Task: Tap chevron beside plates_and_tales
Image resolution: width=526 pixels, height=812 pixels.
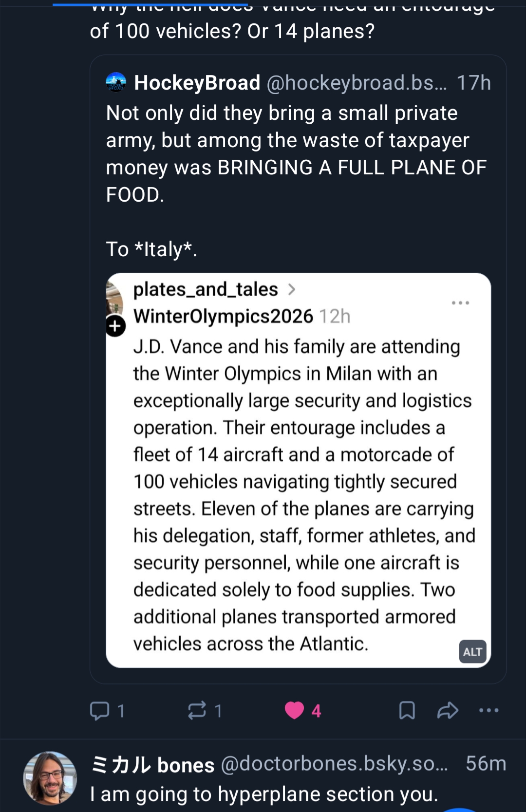Action: click(292, 289)
